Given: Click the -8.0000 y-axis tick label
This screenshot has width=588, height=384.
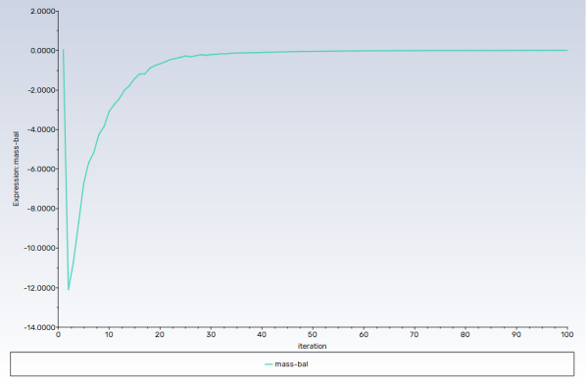Looking at the screenshot, I should [x=41, y=209].
